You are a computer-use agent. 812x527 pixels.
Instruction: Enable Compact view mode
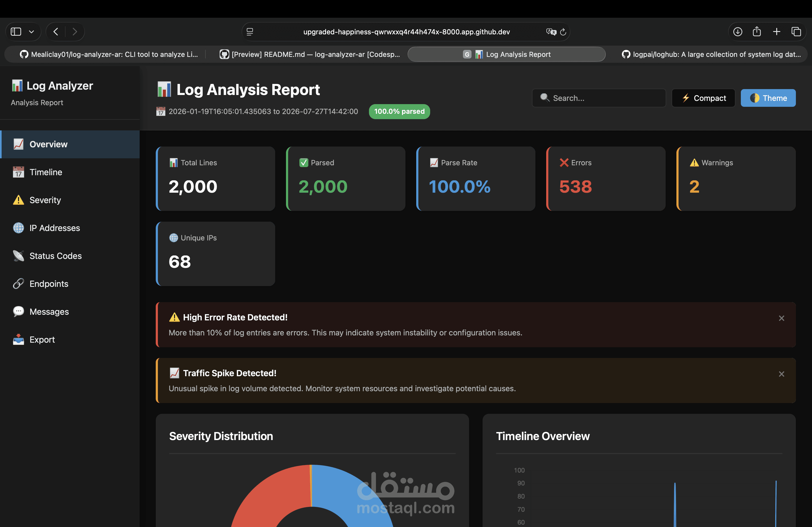click(703, 98)
